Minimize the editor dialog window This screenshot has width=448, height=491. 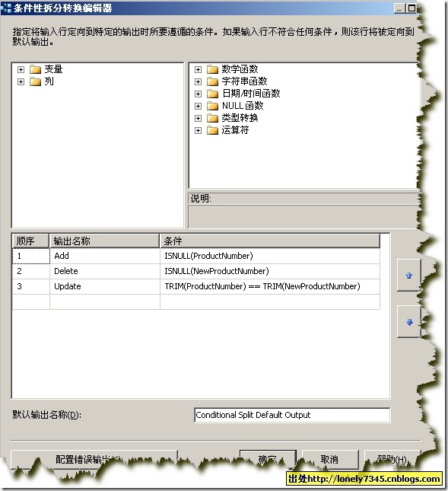pyautogui.click(x=399, y=8)
